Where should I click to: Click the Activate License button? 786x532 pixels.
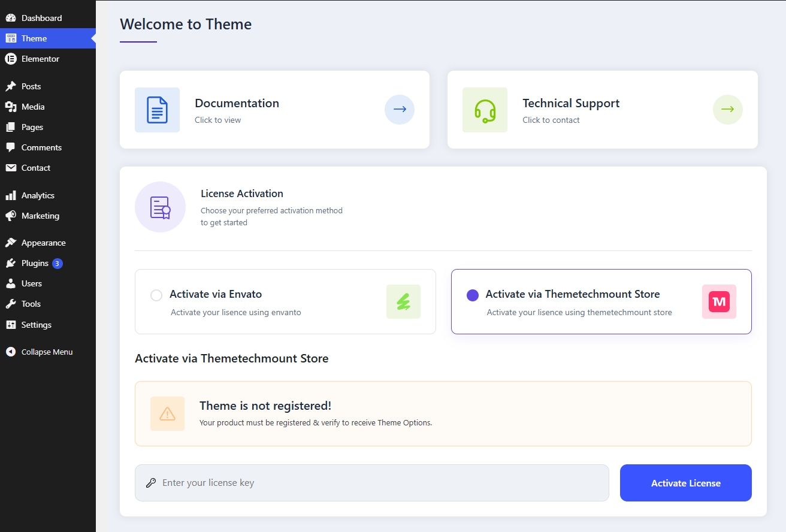pyautogui.click(x=686, y=483)
